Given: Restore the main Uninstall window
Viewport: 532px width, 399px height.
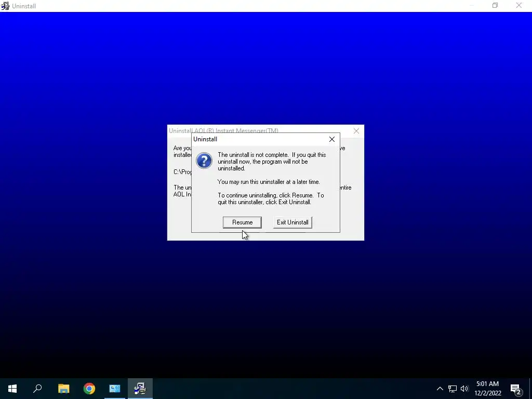Looking at the screenshot, I should 495,5.
